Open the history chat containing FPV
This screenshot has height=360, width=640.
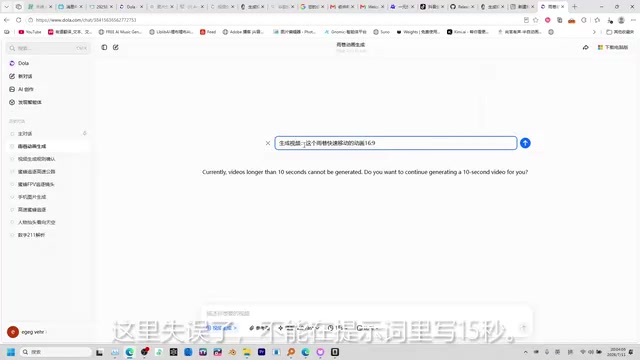coord(47,184)
